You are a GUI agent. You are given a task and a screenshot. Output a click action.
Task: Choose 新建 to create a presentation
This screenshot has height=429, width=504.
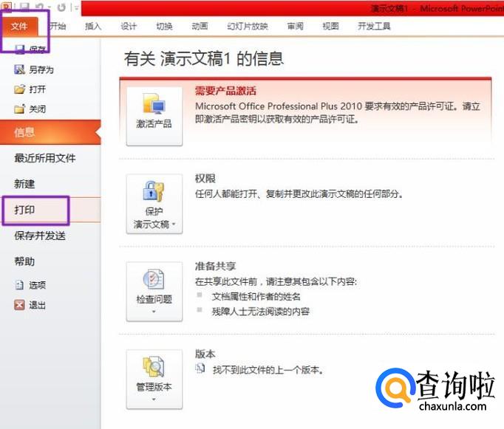pos(24,184)
